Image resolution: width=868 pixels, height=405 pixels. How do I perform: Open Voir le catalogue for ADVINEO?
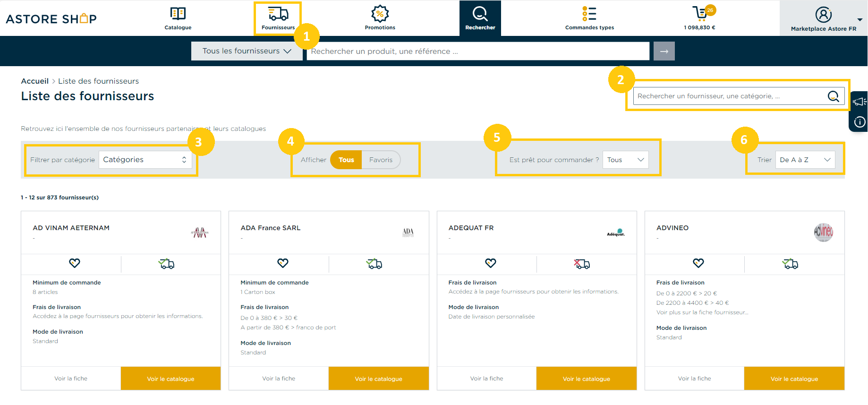click(x=794, y=379)
